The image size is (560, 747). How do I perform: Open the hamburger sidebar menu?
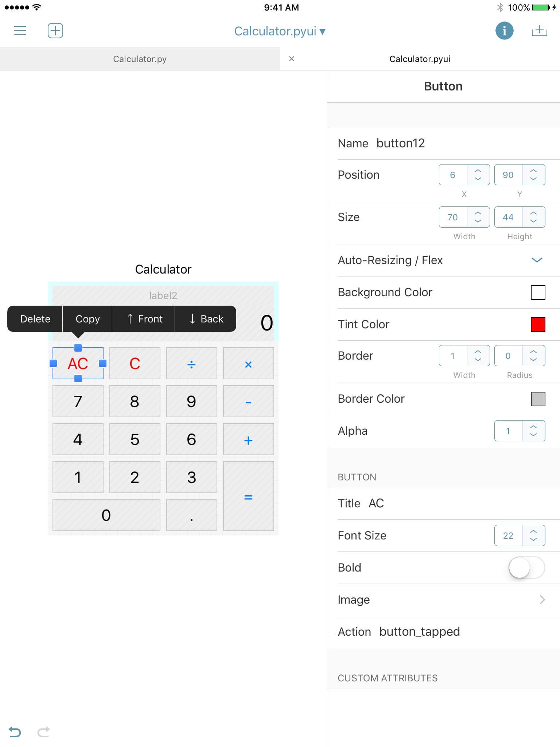click(20, 31)
